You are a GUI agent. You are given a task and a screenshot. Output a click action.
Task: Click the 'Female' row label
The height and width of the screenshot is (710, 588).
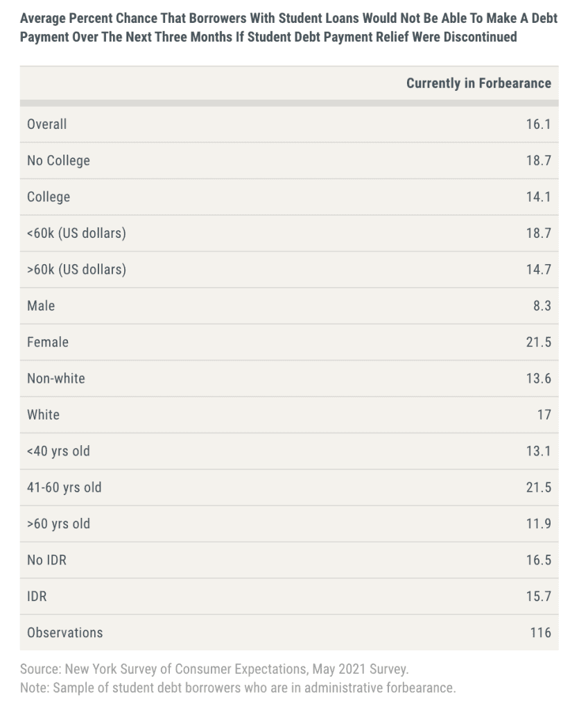point(48,342)
